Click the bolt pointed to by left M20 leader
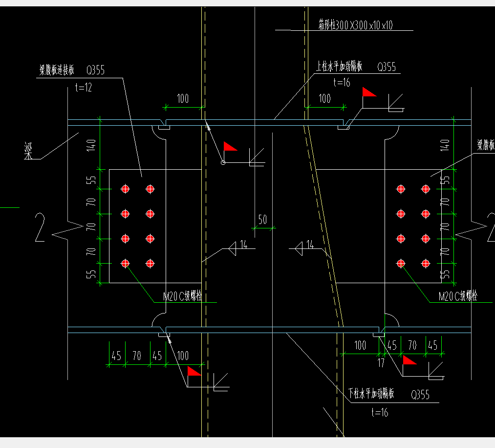Screen dimensions: 495x448 click(x=125, y=263)
